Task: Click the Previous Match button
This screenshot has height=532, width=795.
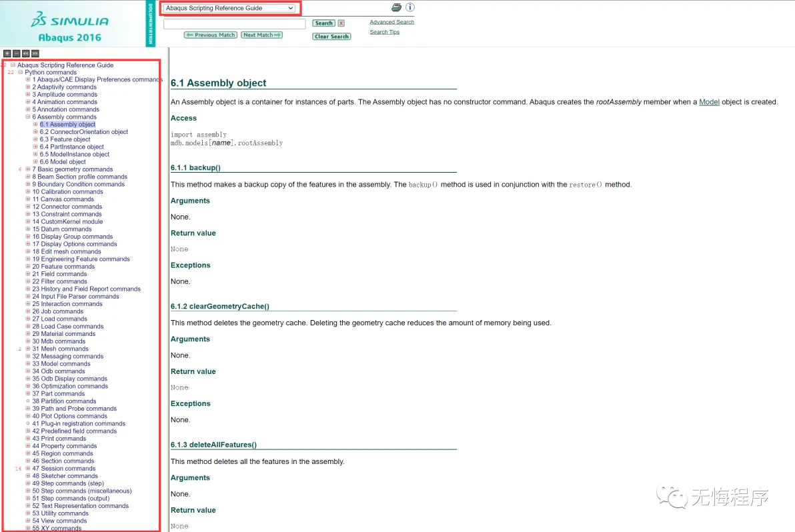Action: 210,35
